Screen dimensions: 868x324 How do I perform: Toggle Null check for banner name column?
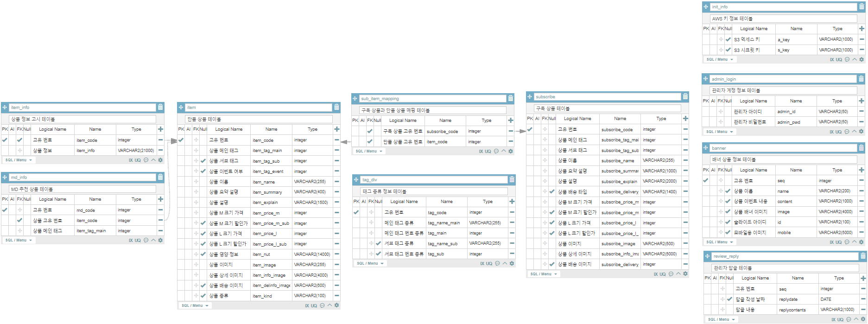728,191
